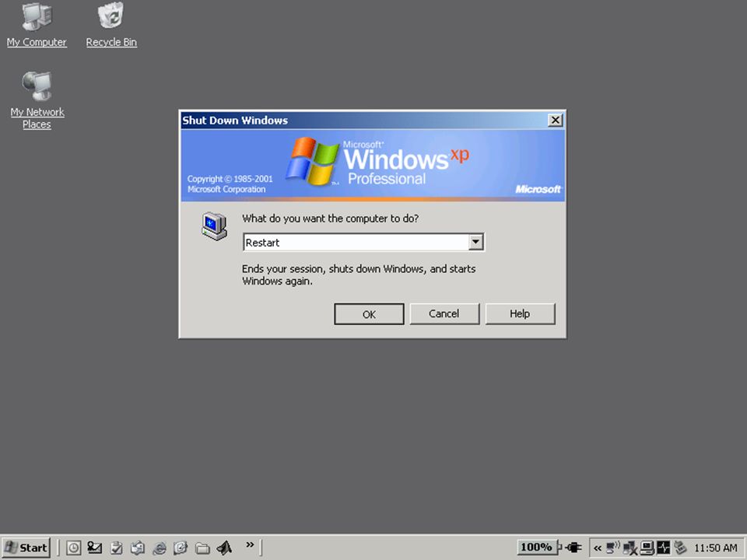The height and width of the screenshot is (560, 747).
Task: Close the Shut Down Windows dialog
Action: click(555, 120)
